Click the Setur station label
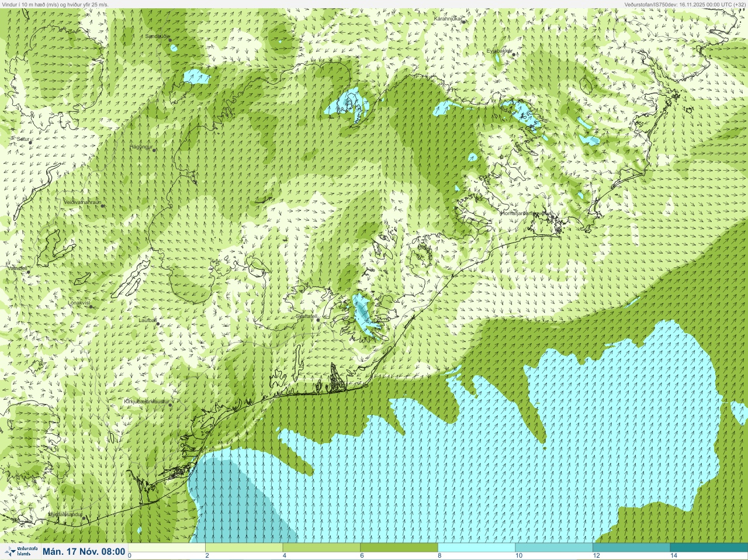Screen dimensions: 748x560 (23, 139)
